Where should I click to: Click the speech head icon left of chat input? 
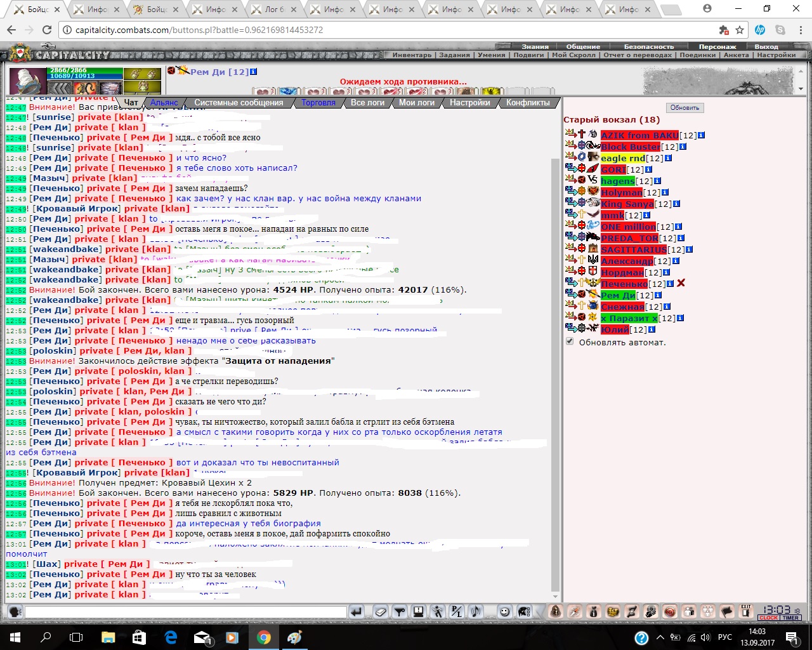point(15,612)
